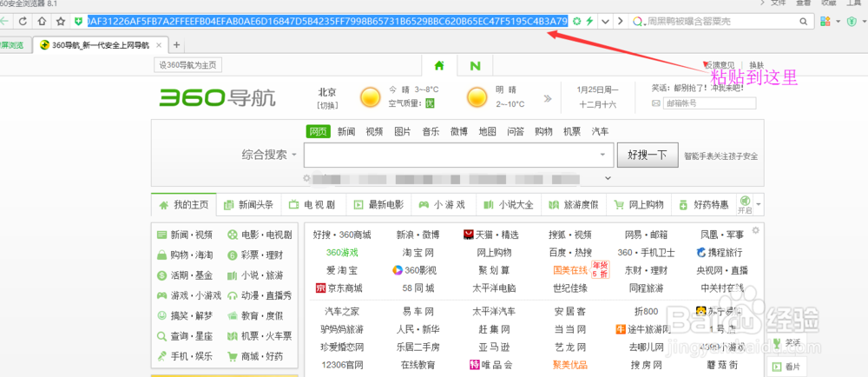Open 新闻·视频 in left sidebar

185,235
